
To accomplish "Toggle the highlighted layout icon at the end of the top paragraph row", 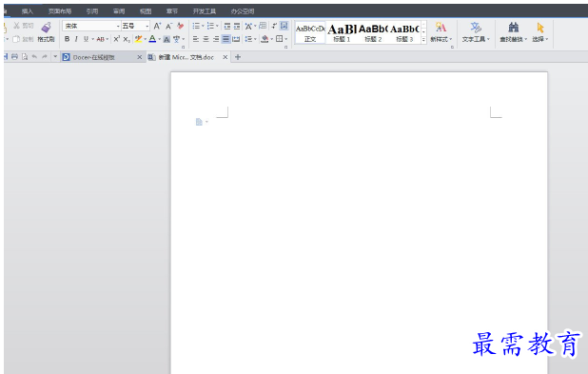I will (x=284, y=26).
